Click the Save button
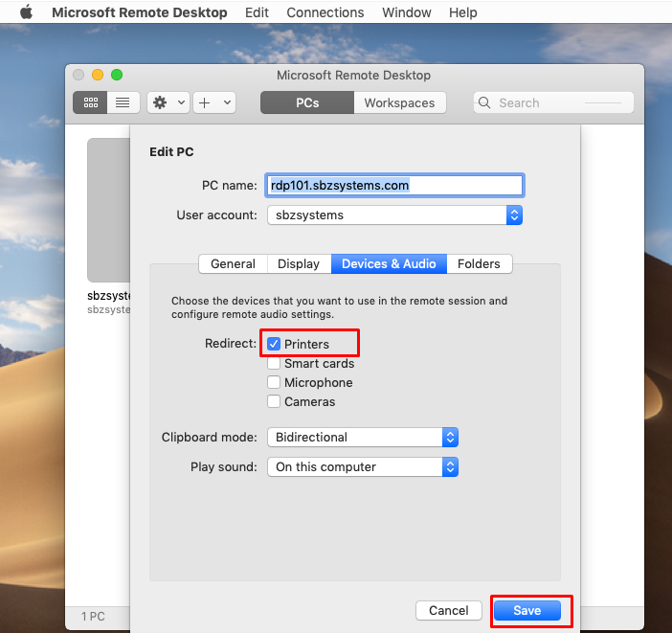The image size is (672, 633). (527, 610)
